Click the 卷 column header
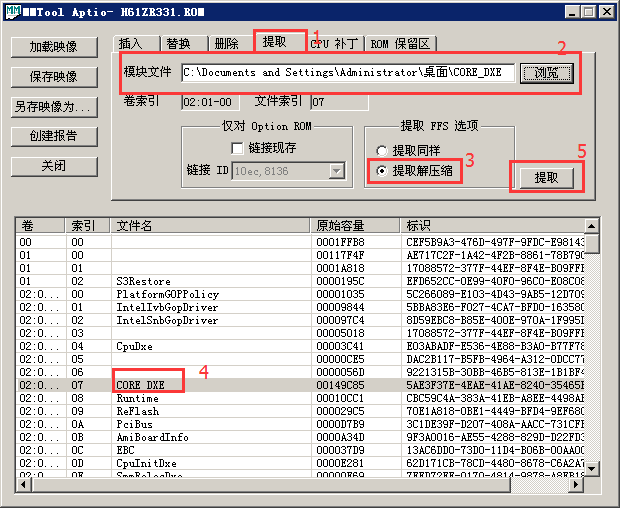Image resolution: width=620 pixels, height=508 pixels. (x=40, y=226)
